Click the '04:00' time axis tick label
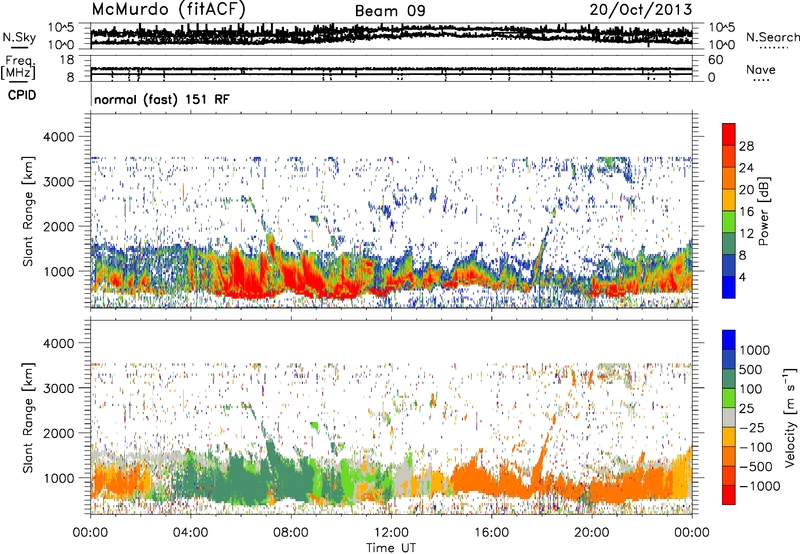This screenshot has height=554, width=800. pyautogui.click(x=190, y=533)
